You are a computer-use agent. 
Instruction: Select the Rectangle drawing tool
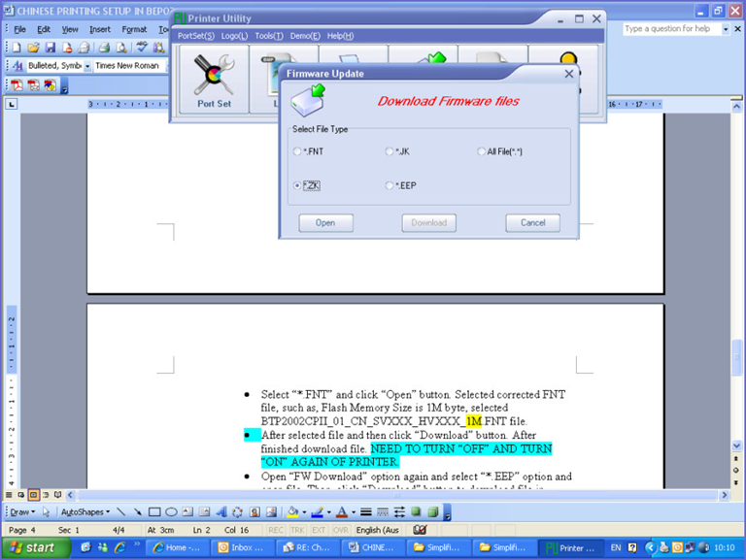(x=154, y=511)
